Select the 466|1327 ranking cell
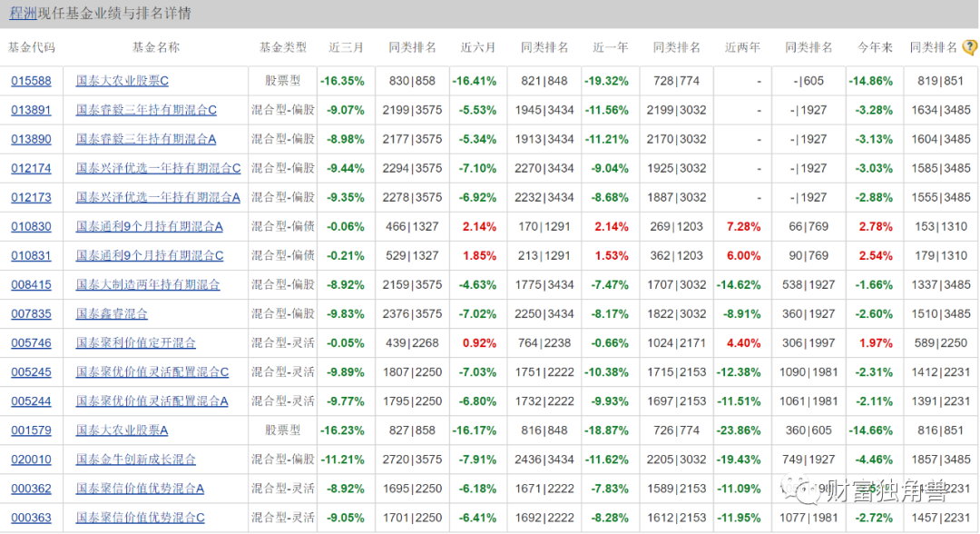Screen dimensions: 980x534 point(412,226)
